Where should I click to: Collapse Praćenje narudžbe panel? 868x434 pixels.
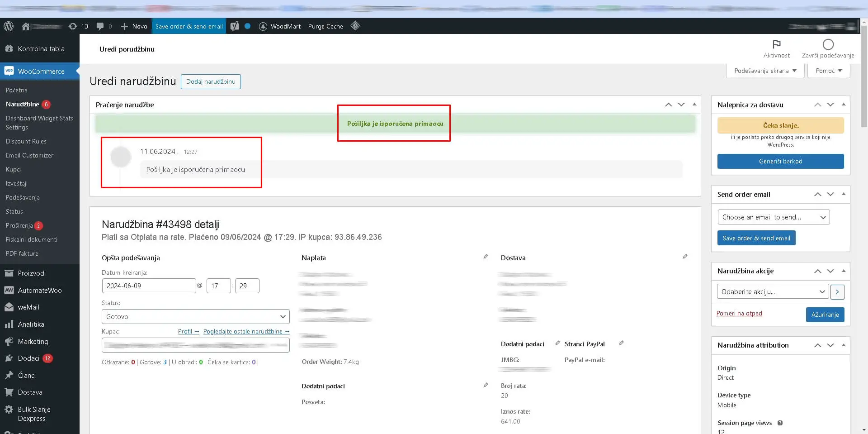[694, 105]
